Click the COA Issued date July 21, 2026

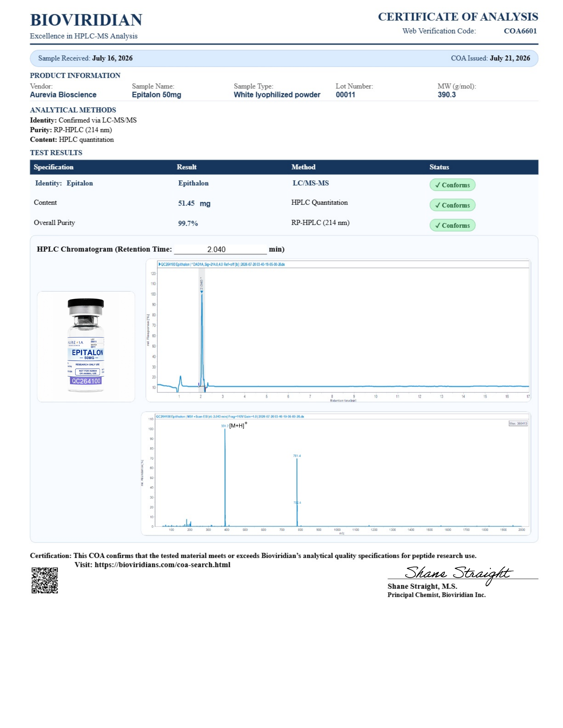[510, 58]
